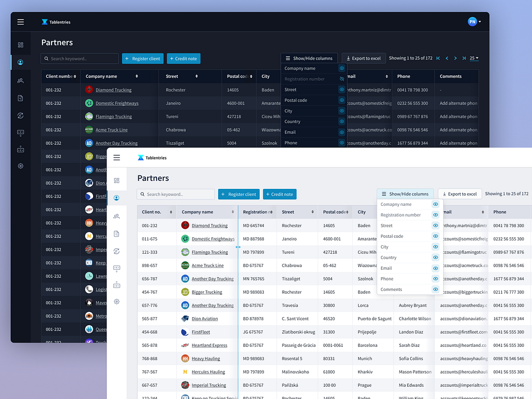532x399 pixels.
Task: Click the Register client button
Action: (x=238, y=194)
